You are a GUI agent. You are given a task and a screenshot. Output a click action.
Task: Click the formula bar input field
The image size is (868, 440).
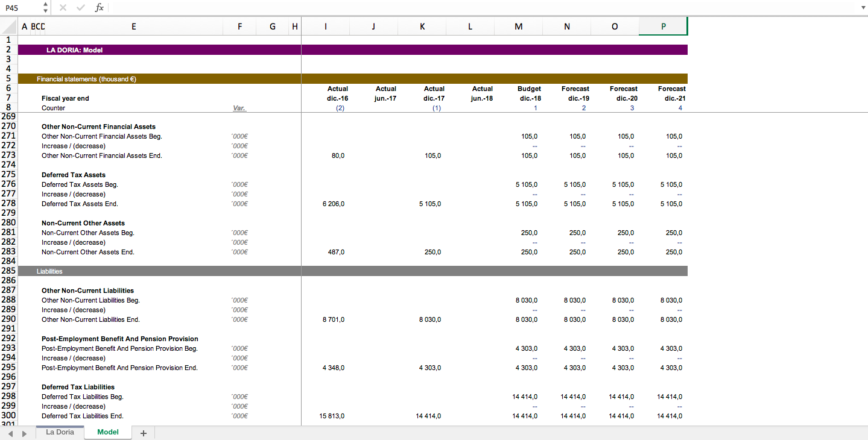click(x=483, y=8)
